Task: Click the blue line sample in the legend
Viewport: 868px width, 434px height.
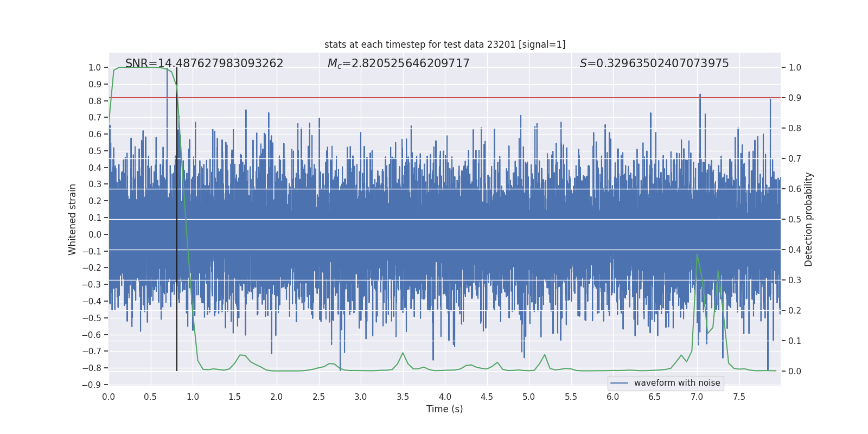Action: tap(620, 383)
